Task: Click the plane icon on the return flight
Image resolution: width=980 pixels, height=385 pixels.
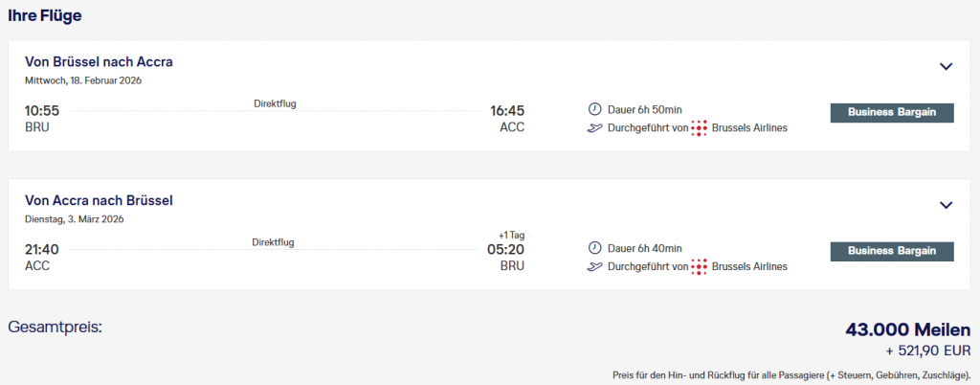Action: [593, 266]
